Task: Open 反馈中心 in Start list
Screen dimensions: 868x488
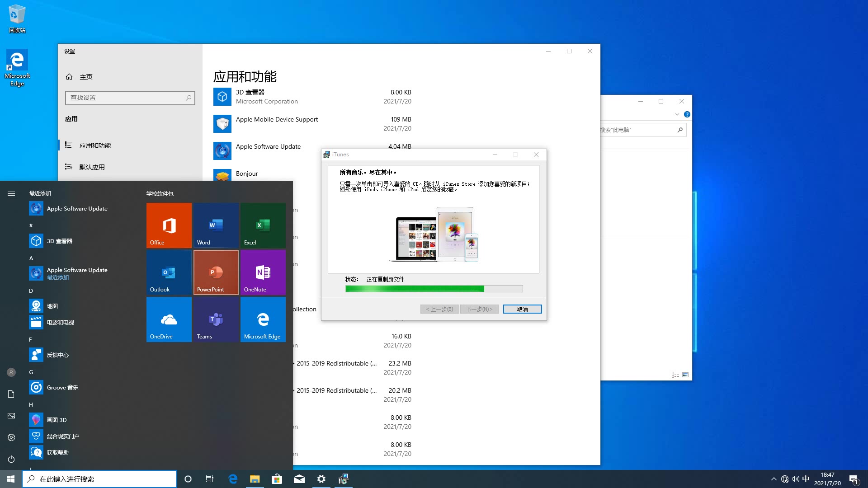Action: (x=81, y=355)
